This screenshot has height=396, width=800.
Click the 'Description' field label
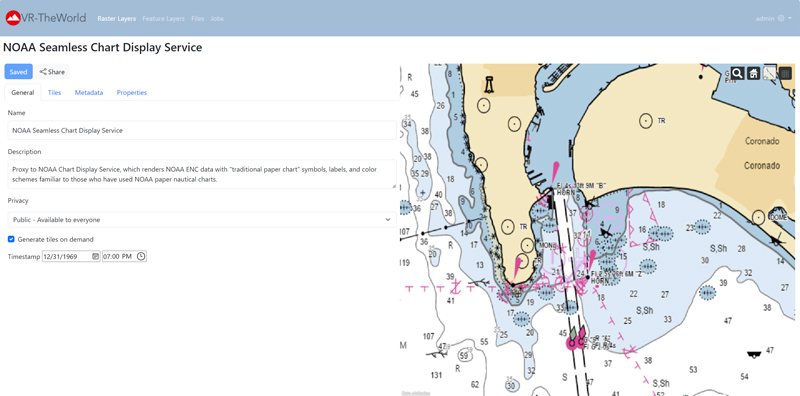point(24,152)
